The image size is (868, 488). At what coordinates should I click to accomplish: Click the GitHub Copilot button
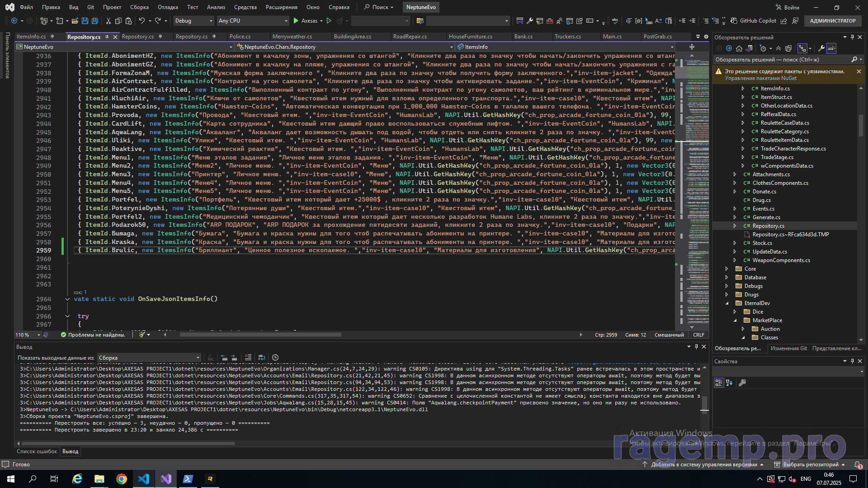754,21
